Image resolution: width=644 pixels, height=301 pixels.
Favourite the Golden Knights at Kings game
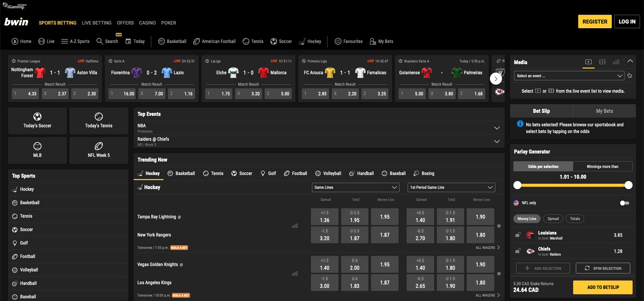coord(499,273)
